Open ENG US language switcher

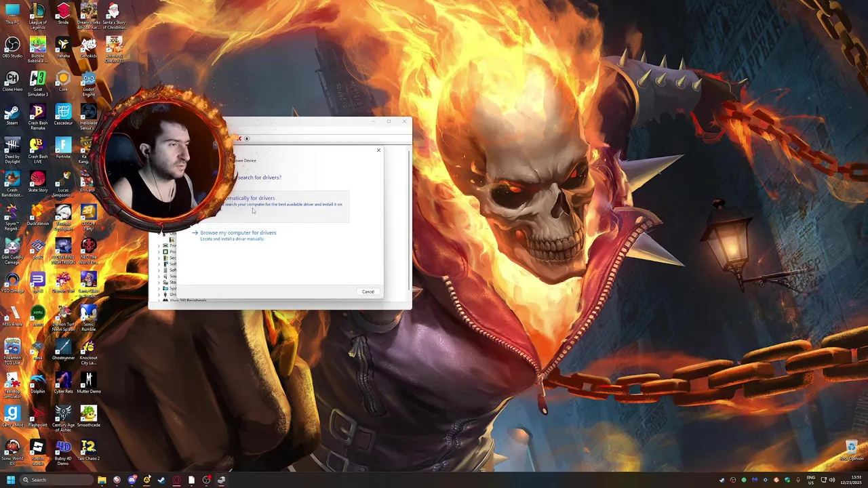(811, 480)
